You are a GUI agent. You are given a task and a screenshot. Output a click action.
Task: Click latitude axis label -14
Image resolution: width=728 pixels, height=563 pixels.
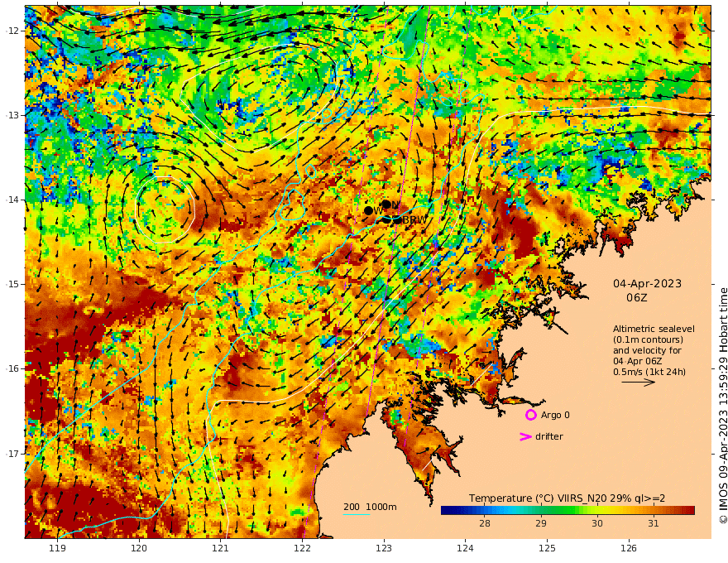click(x=12, y=200)
